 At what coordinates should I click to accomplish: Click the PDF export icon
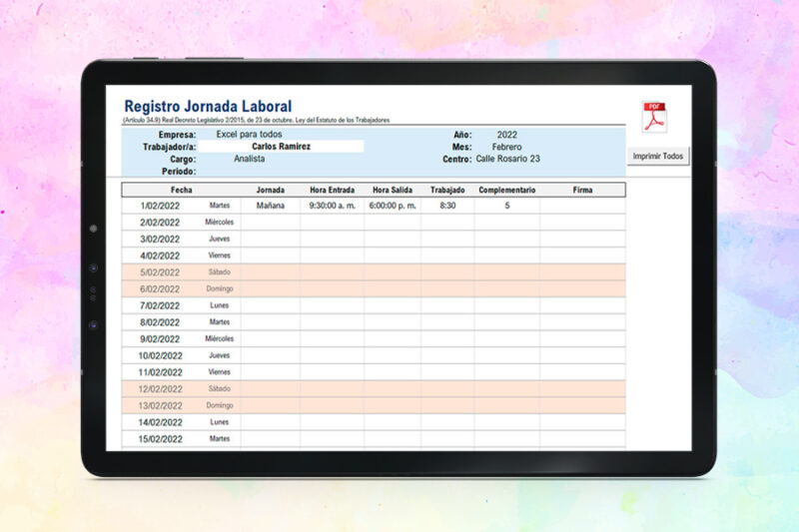[x=655, y=118]
